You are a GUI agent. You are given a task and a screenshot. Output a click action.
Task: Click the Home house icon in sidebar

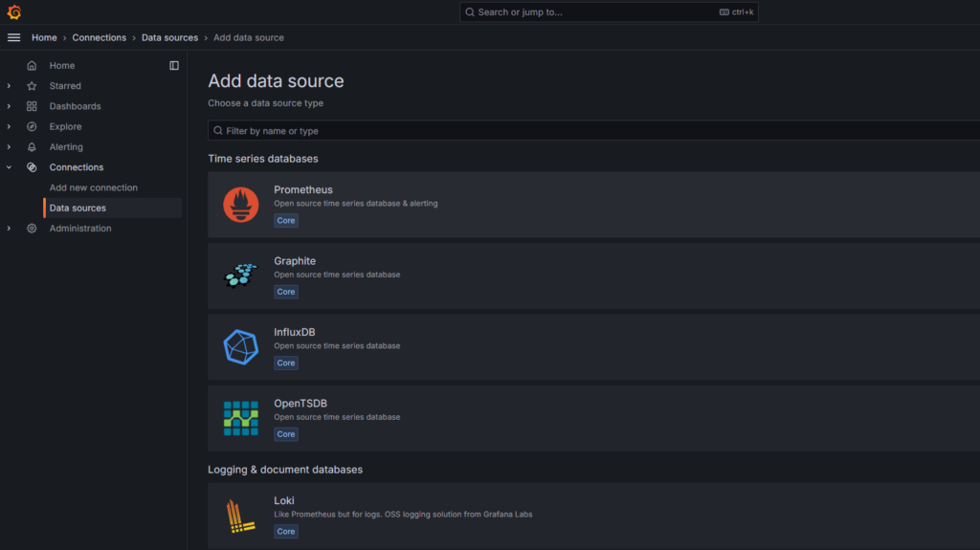tap(32, 66)
